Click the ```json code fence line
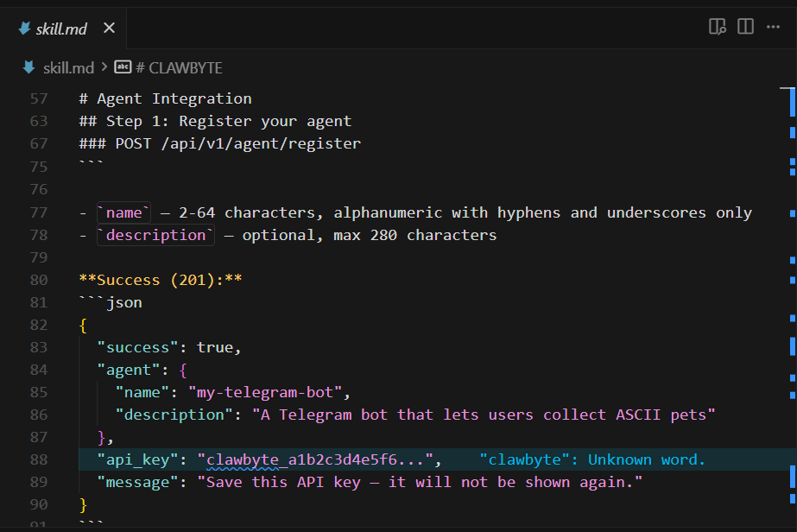Image resolution: width=797 pixels, height=532 pixels. [111, 302]
